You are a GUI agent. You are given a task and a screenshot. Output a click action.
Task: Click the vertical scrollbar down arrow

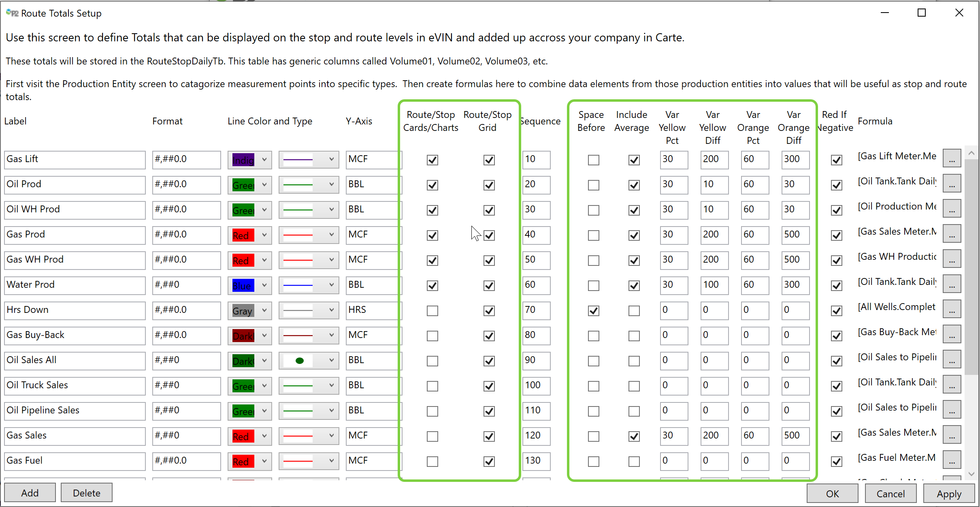(x=971, y=473)
